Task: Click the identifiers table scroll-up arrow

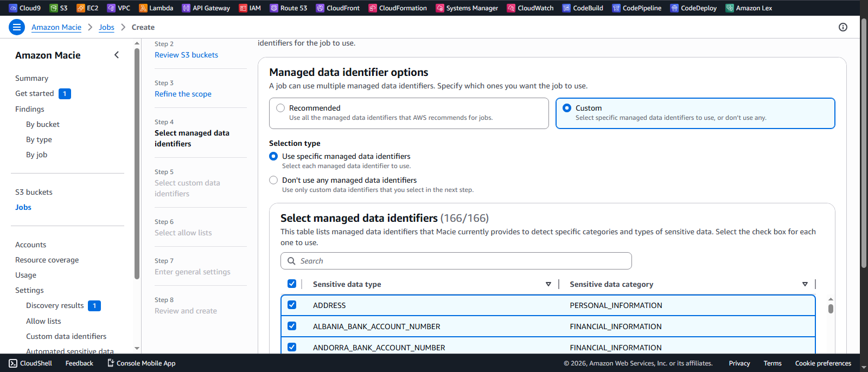Action: 831,299
